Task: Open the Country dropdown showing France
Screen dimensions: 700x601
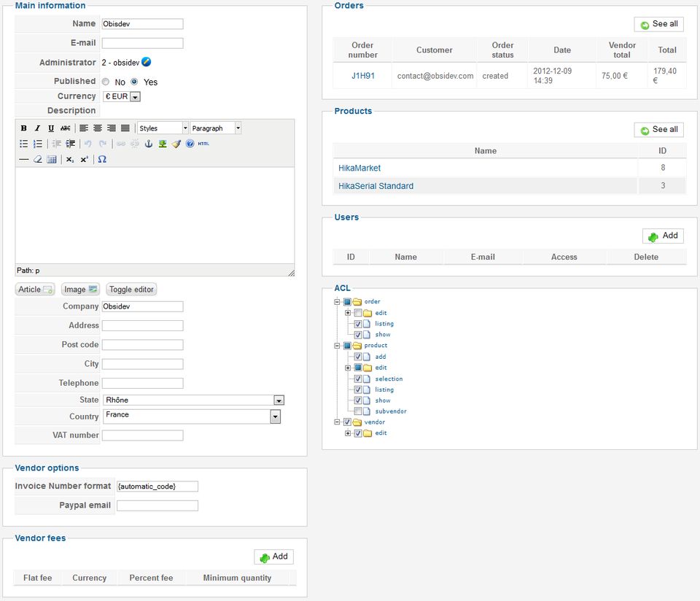Action: 192,416
